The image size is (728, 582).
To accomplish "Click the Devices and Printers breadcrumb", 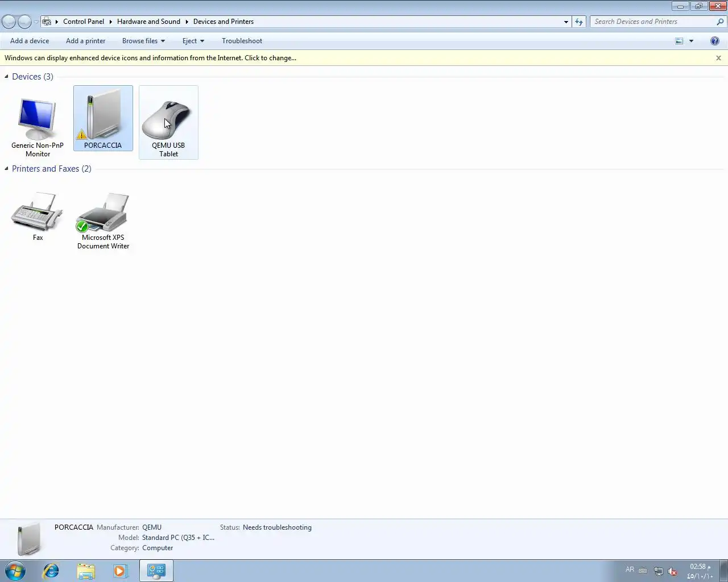I will pyautogui.click(x=224, y=22).
